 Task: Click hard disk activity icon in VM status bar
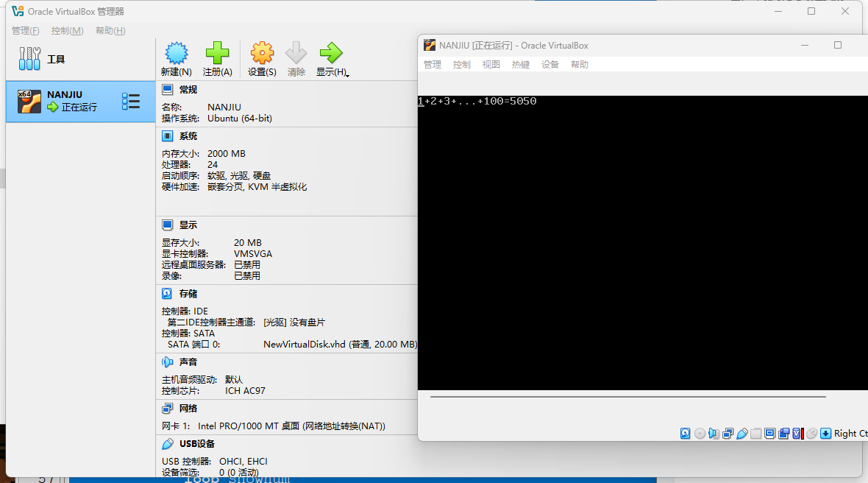[686, 433]
